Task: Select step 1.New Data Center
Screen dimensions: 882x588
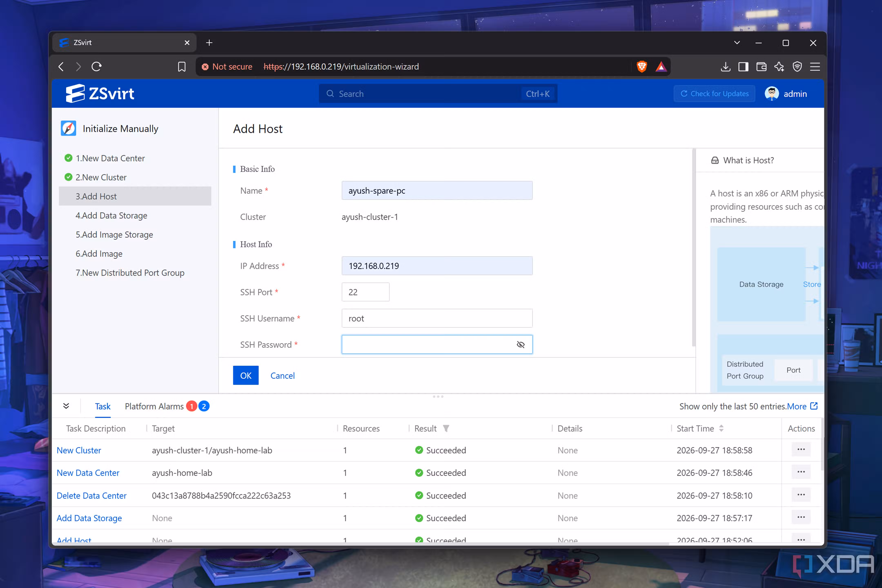Action: 110,158
